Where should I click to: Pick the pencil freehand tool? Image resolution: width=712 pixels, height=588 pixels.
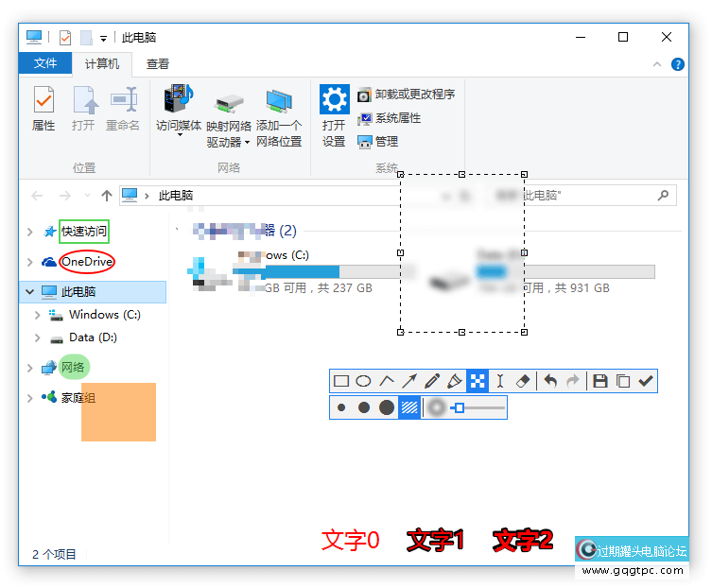tap(432, 381)
